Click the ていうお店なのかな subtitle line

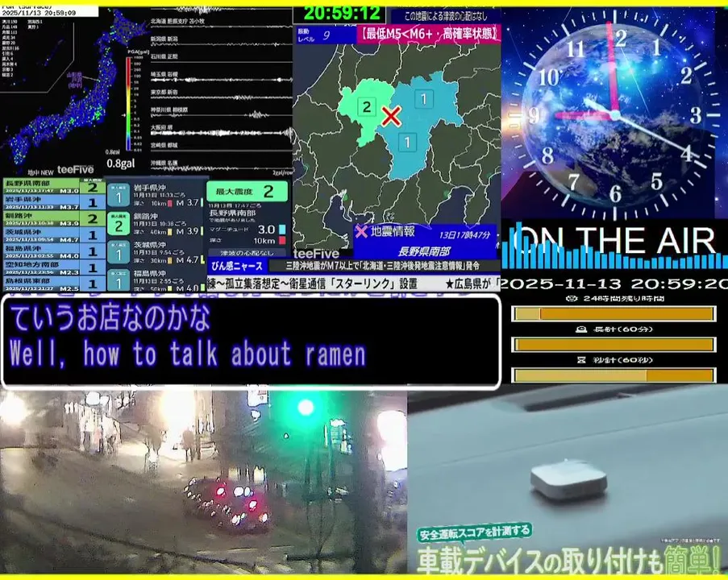pos(110,318)
